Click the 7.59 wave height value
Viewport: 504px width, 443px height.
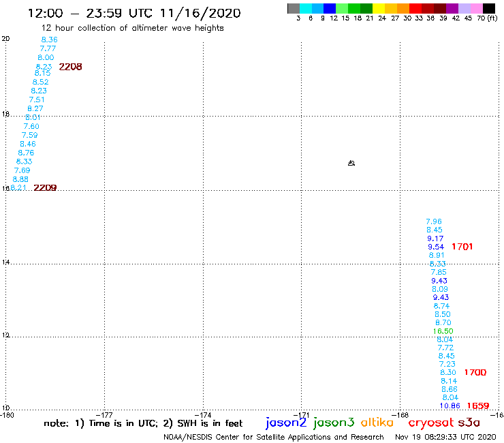coord(29,135)
